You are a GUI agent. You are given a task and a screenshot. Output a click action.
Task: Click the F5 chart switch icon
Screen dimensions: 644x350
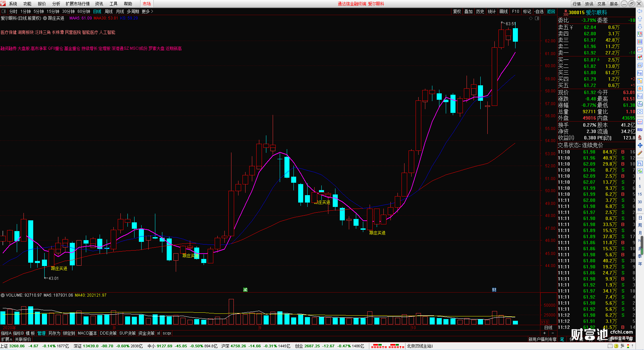pos(640,164)
